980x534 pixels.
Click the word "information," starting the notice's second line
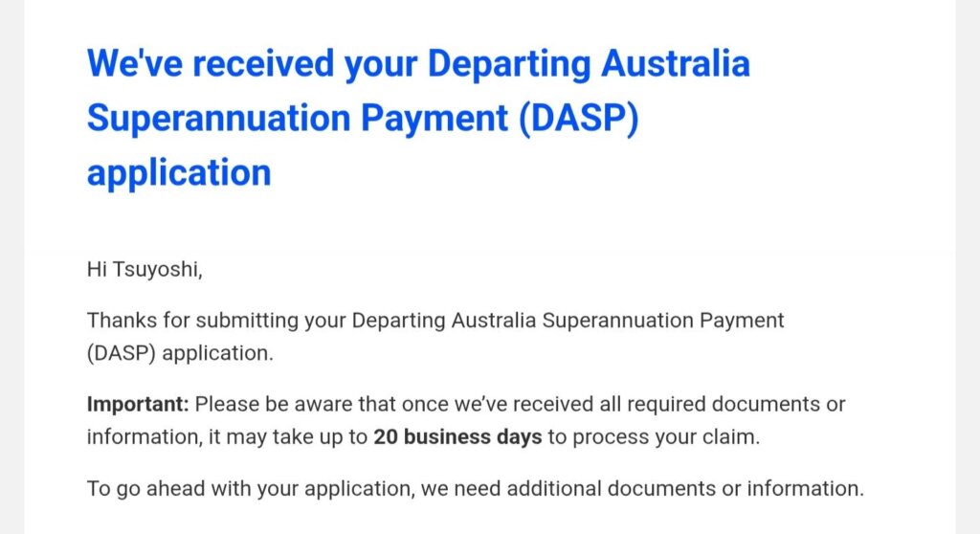131,437
